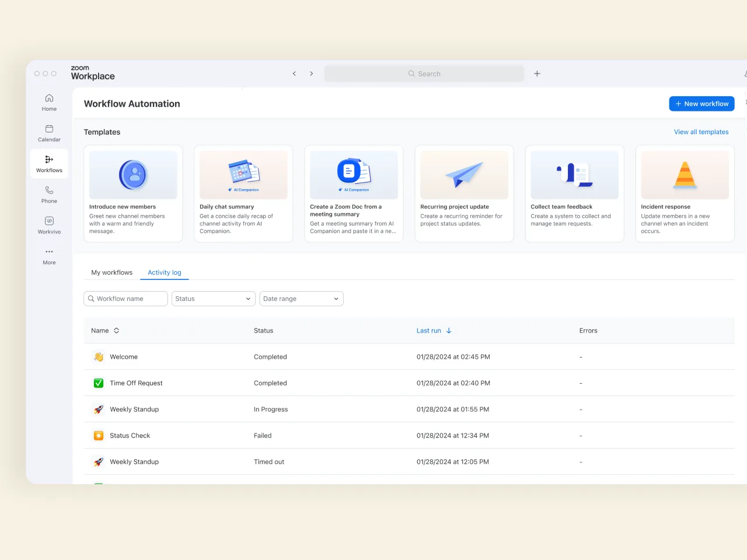Open Home from the sidebar
This screenshot has height=560, width=747.
[x=49, y=102]
